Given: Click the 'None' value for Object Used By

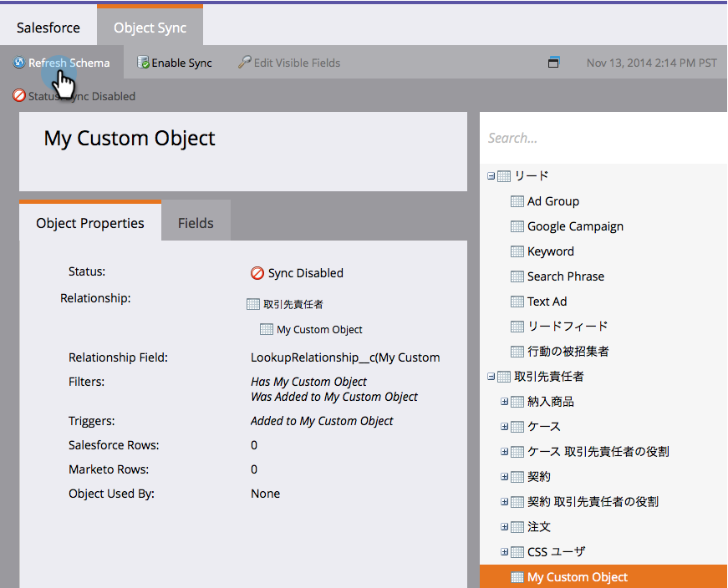Looking at the screenshot, I should [x=265, y=494].
